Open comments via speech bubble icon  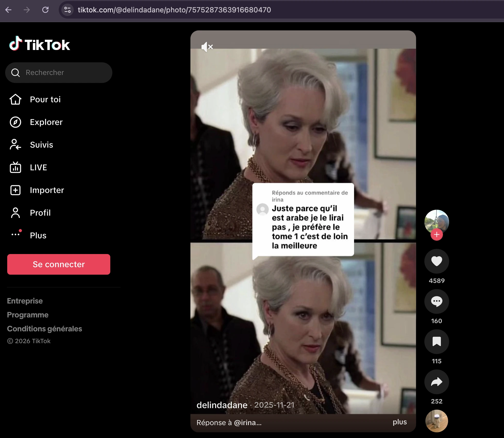(436, 301)
